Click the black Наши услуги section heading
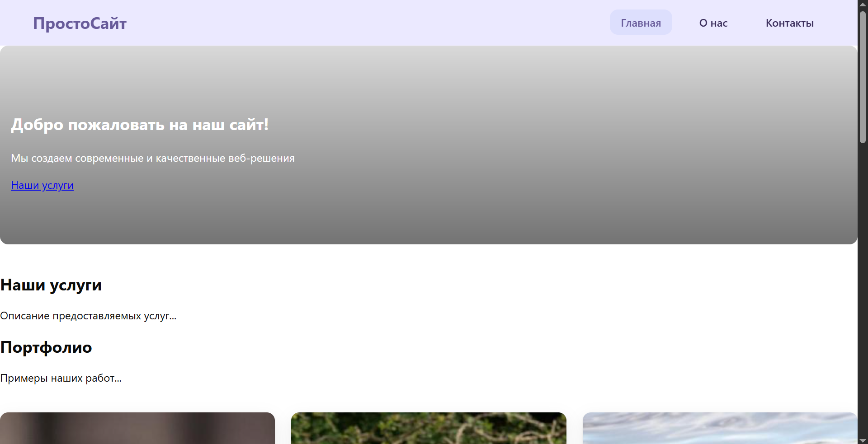 click(51, 285)
